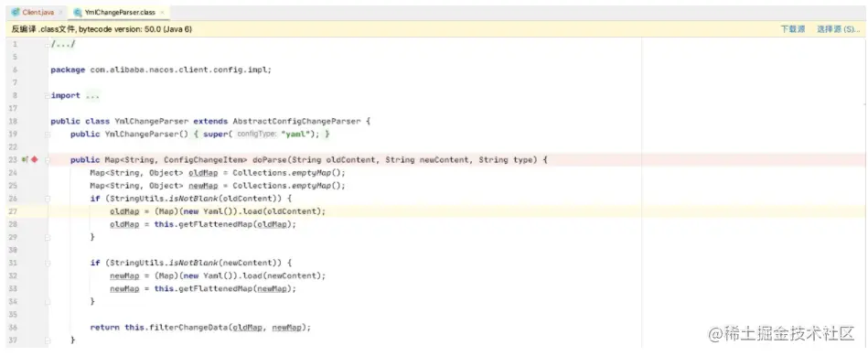
Task: Close the Client.java tab
Action: [x=60, y=12]
